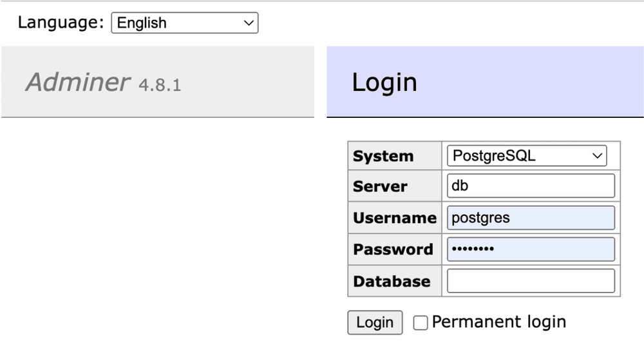Screen dimensions: 644x346
Task: Enable the Permanent login checkbox
Action: click(421, 323)
